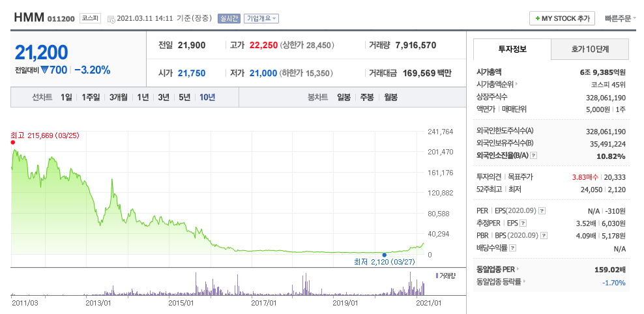The image size is (644, 314).
Task: Click the stock code 011200
Action: (62, 19)
